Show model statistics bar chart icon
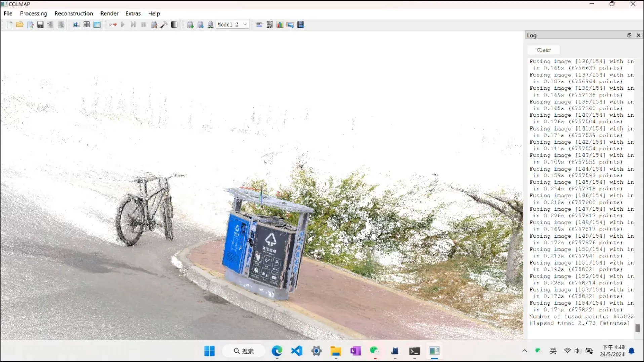644x362 pixels. [280, 25]
